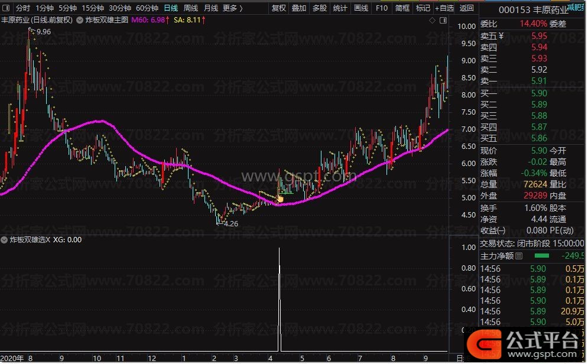The width and height of the screenshot is (588, 364).
Task: Select the 买四 price 5.87
Action: [540, 127]
